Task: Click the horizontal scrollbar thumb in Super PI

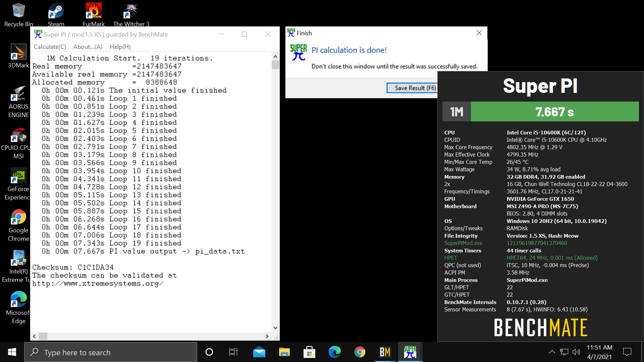Action: [x=43, y=336]
